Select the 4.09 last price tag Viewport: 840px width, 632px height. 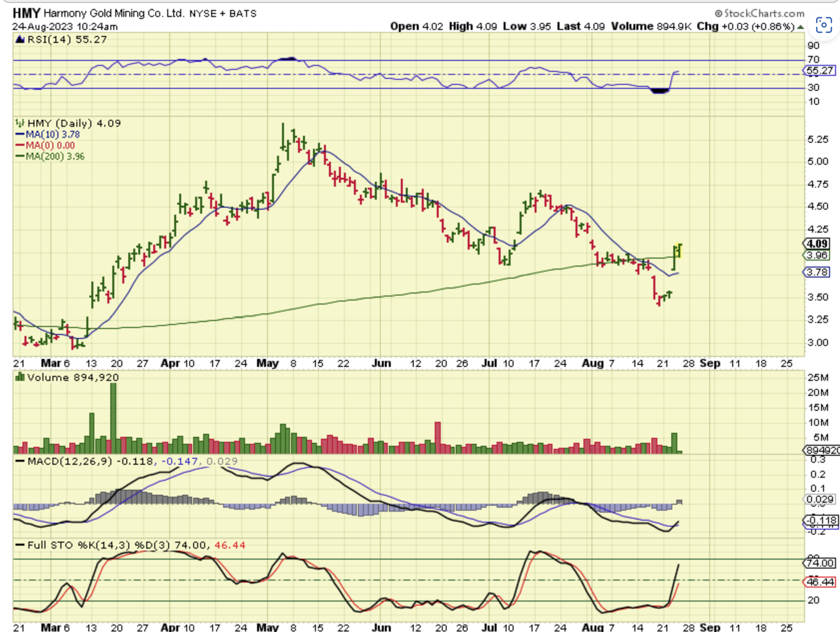pos(817,244)
